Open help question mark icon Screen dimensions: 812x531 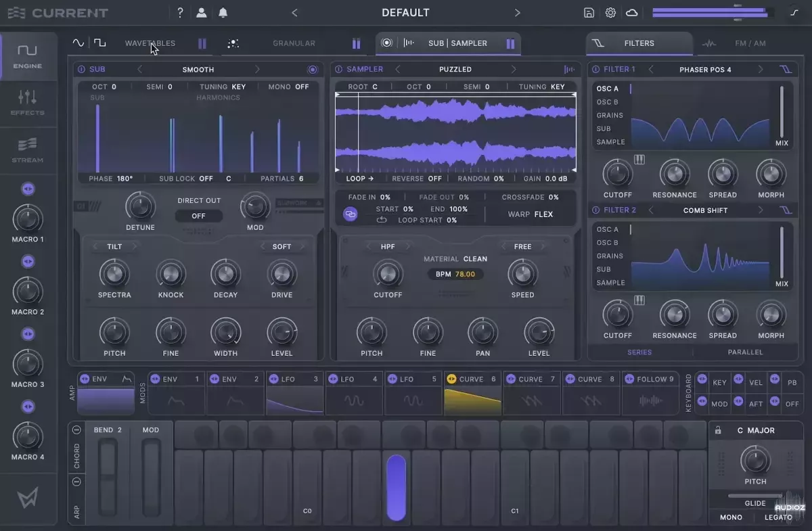point(180,13)
